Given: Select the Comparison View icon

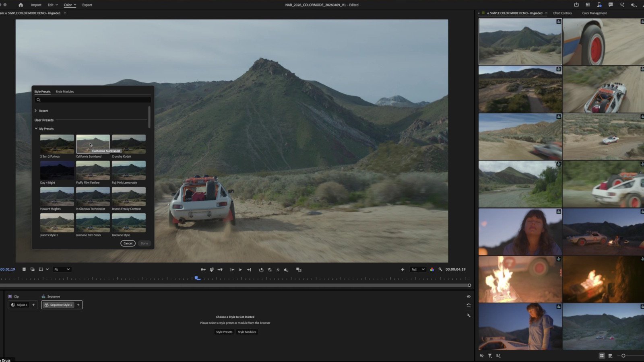Looking at the screenshot, I should click(x=299, y=269).
